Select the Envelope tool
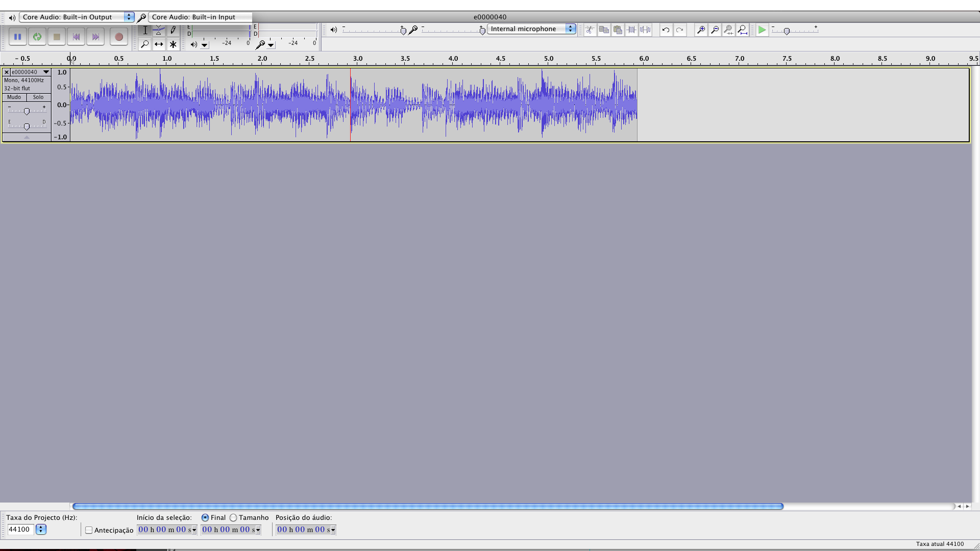This screenshot has height=551, width=980. [x=159, y=30]
